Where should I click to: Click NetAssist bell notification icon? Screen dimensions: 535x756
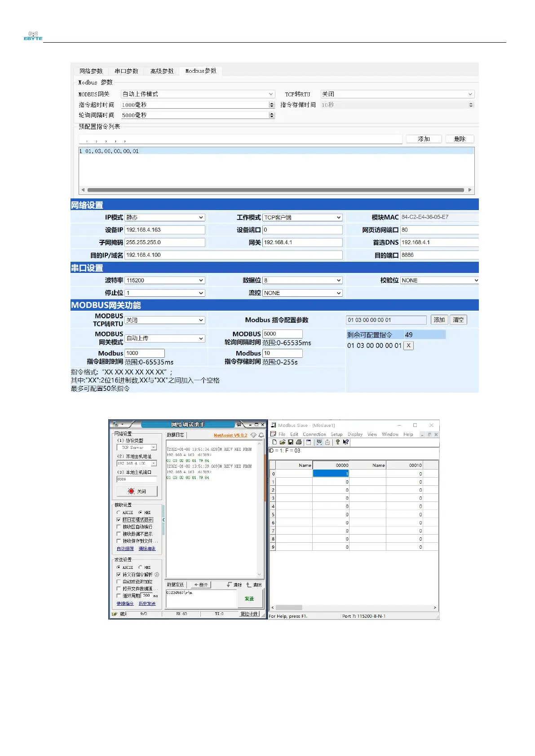[261, 435]
